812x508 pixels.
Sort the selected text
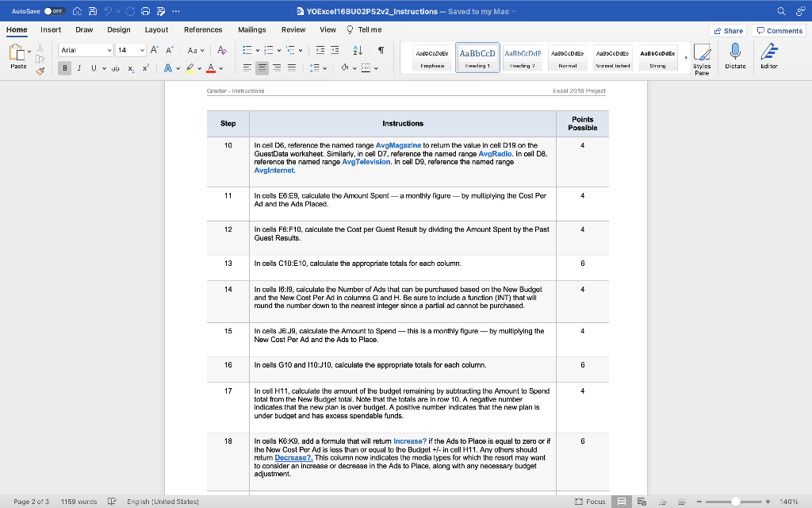[358, 50]
